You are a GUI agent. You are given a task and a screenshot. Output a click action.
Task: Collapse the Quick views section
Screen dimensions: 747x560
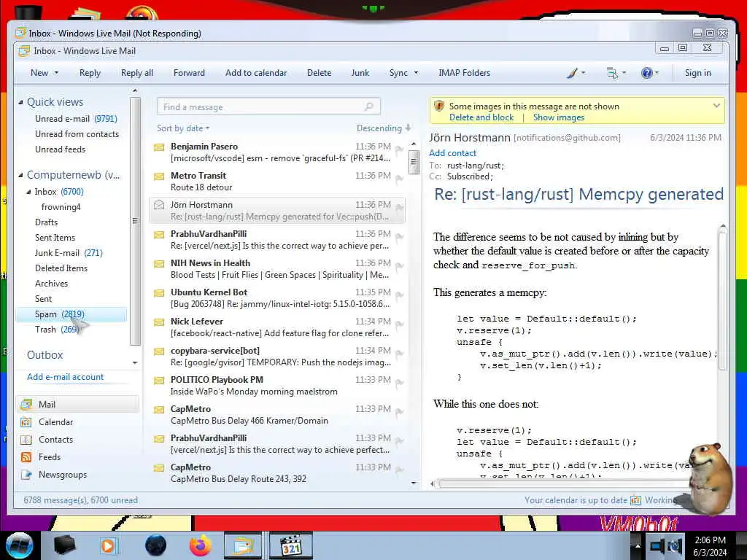click(20, 102)
